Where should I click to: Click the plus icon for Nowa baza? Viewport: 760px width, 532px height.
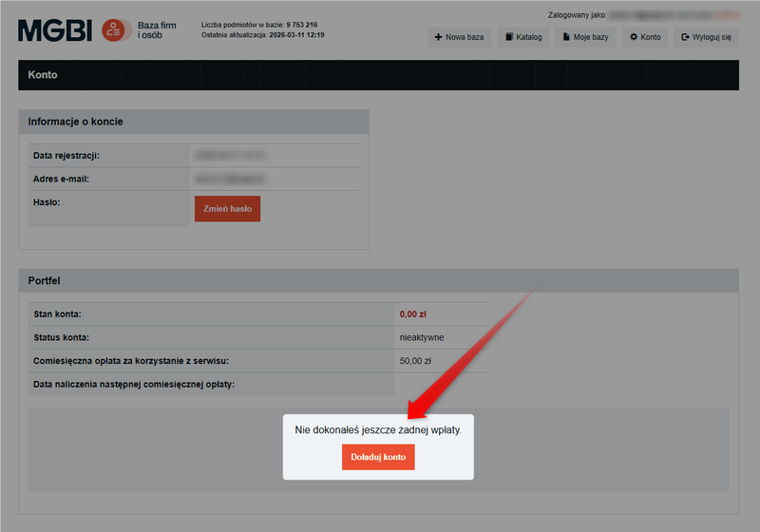pyautogui.click(x=438, y=38)
